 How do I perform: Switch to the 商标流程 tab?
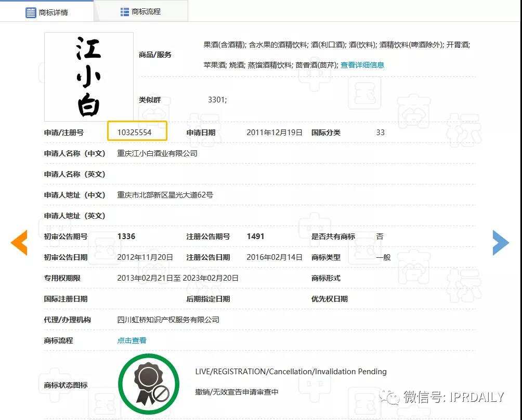[x=141, y=11]
